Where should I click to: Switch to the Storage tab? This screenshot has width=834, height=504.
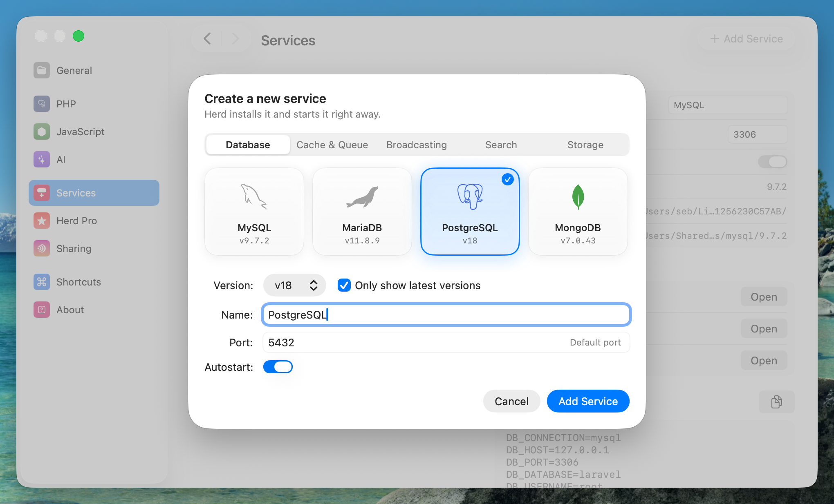(x=585, y=145)
